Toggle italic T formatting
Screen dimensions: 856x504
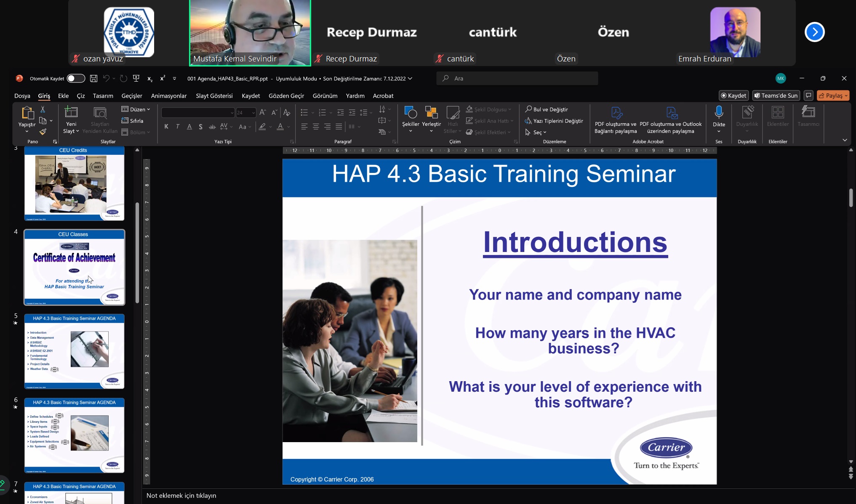[x=178, y=127]
